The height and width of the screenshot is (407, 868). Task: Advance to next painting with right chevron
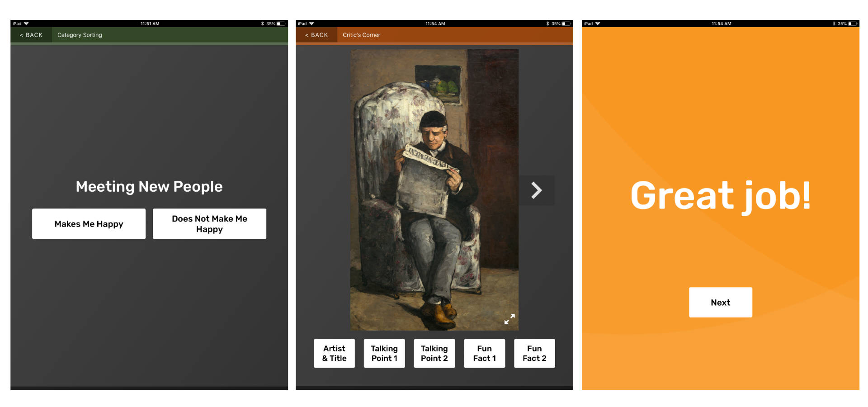click(536, 190)
